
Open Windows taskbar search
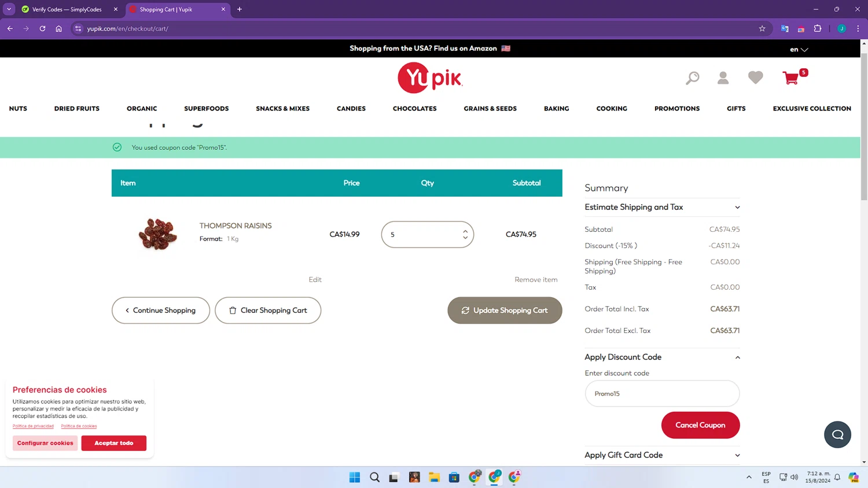(x=374, y=477)
